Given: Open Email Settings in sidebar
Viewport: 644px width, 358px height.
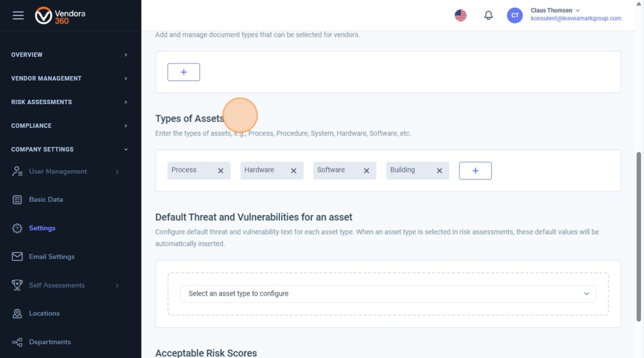Looking at the screenshot, I should [x=51, y=256].
